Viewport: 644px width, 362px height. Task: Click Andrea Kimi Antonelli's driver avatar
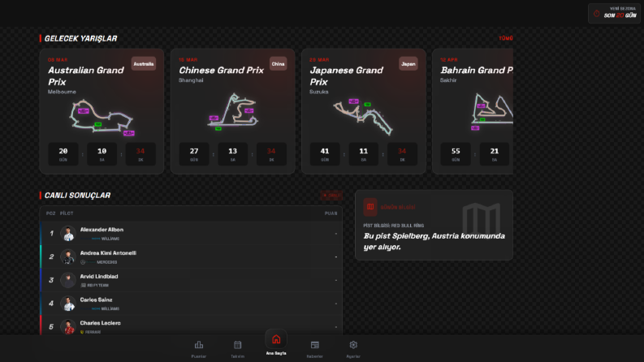[x=67, y=256]
